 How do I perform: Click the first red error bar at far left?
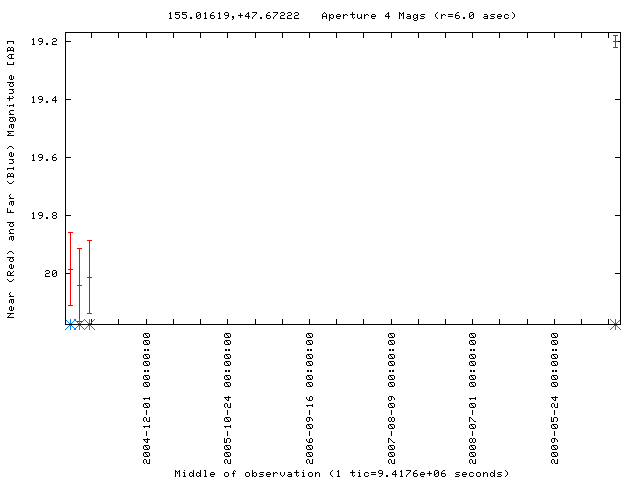[70, 269]
